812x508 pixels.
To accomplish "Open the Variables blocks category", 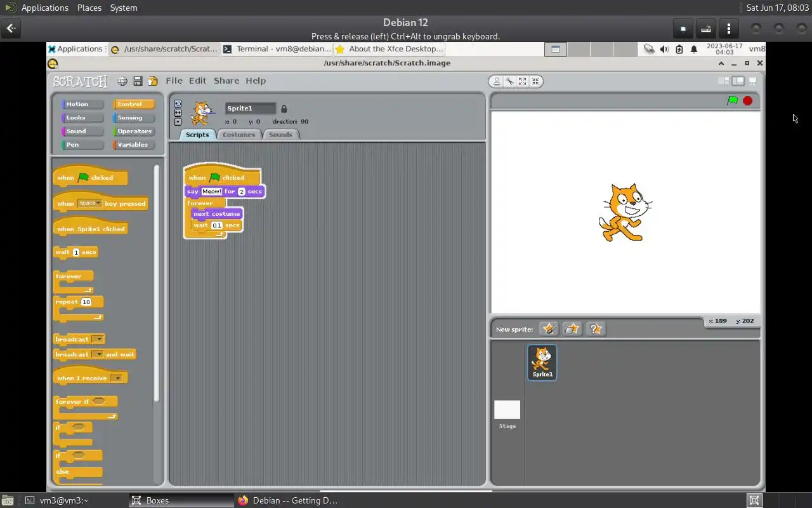I will tap(134, 145).
